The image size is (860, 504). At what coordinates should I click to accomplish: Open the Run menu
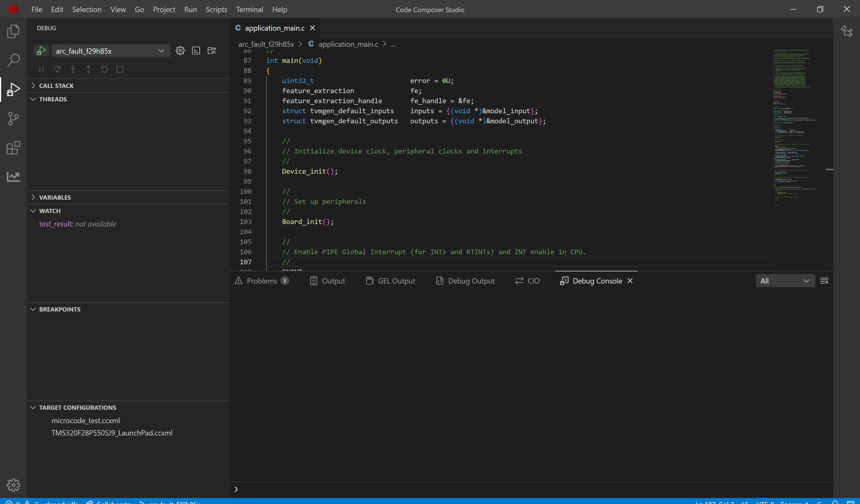click(x=190, y=9)
